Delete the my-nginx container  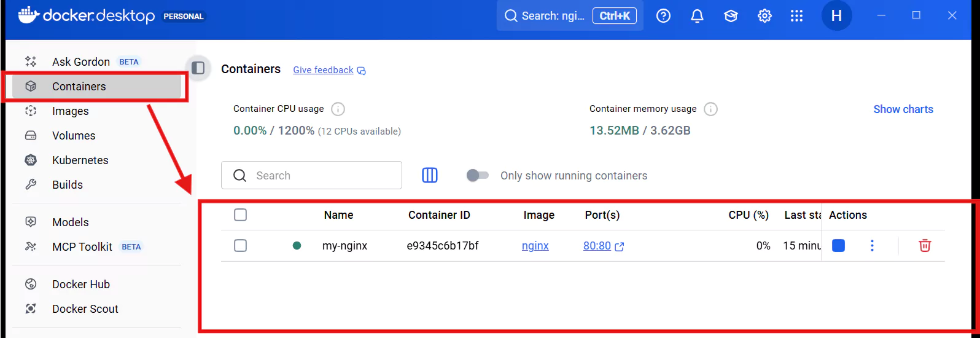point(925,246)
